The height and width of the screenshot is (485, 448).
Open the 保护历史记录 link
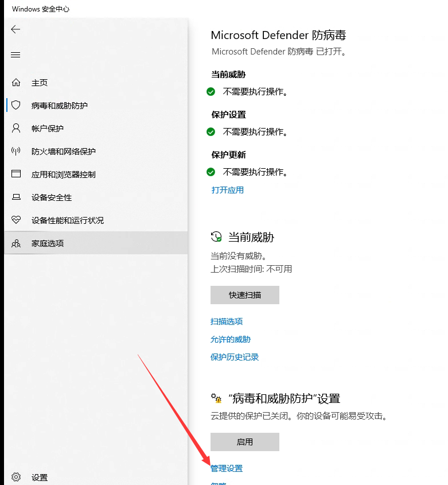[x=235, y=357]
